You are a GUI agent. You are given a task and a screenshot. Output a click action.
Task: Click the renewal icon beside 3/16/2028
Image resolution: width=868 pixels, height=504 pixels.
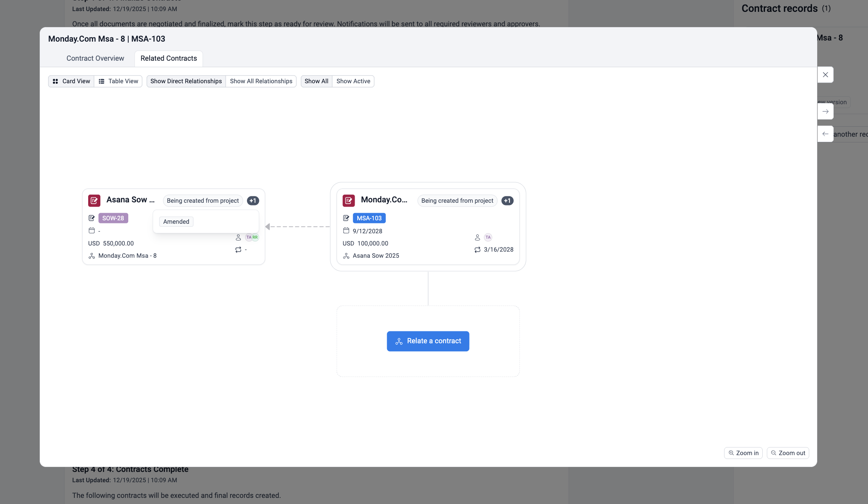click(477, 250)
